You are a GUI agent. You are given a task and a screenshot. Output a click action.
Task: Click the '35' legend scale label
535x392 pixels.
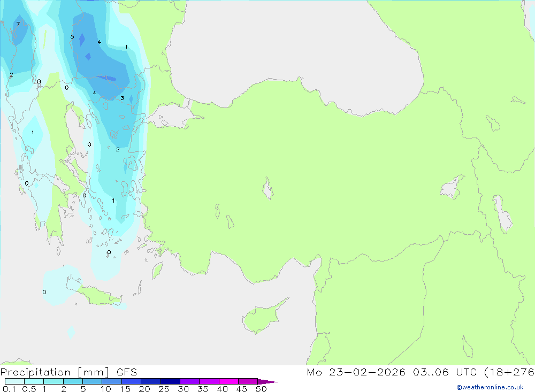(203, 389)
